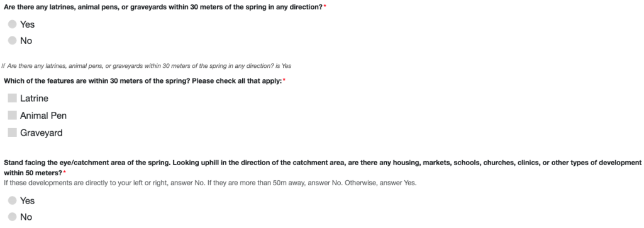Click the 'Animal Pen' option label text

(x=43, y=116)
